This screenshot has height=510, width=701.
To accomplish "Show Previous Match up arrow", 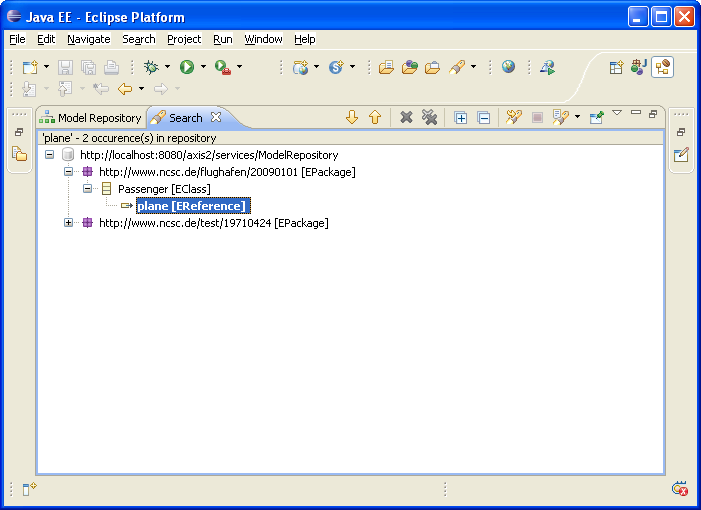I will tap(375, 118).
